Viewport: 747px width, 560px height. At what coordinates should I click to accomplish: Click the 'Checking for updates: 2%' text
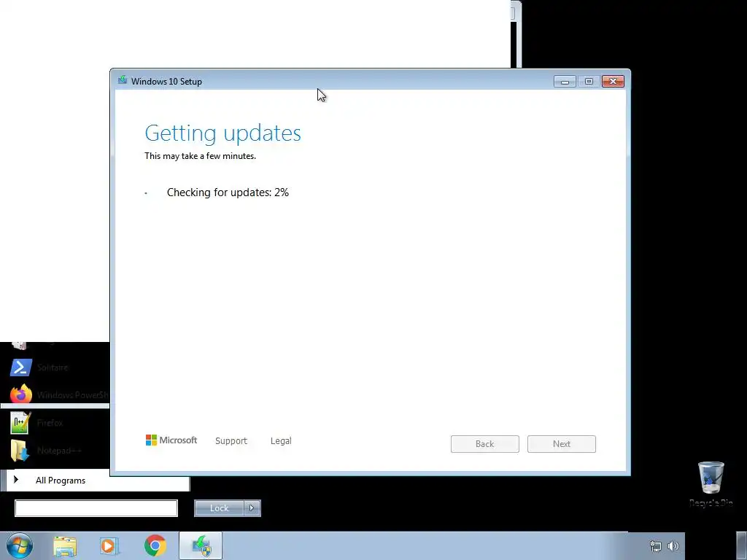pyautogui.click(x=228, y=192)
